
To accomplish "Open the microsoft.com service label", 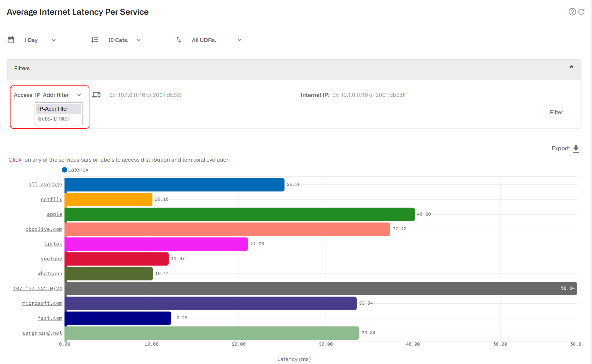I will (x=42, y=303).
